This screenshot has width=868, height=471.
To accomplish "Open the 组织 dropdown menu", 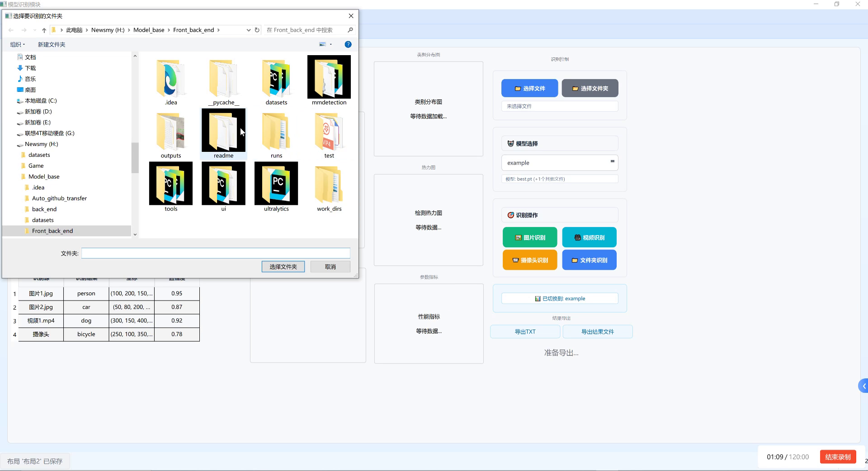I will coord(18,44).
